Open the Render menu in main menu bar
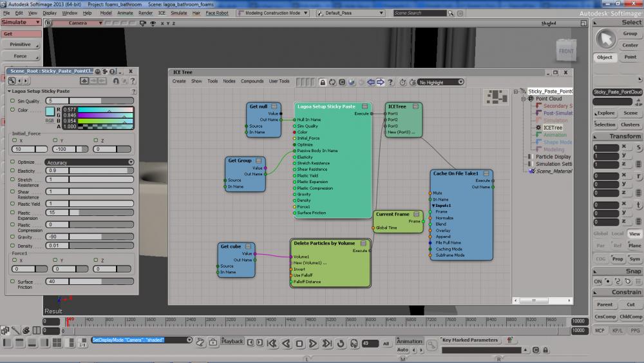 pos(146,12)
